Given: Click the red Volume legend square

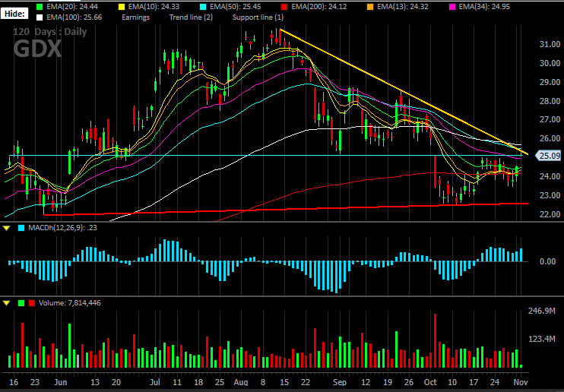Looking at the screenshot, I should (x=32, y=303).
